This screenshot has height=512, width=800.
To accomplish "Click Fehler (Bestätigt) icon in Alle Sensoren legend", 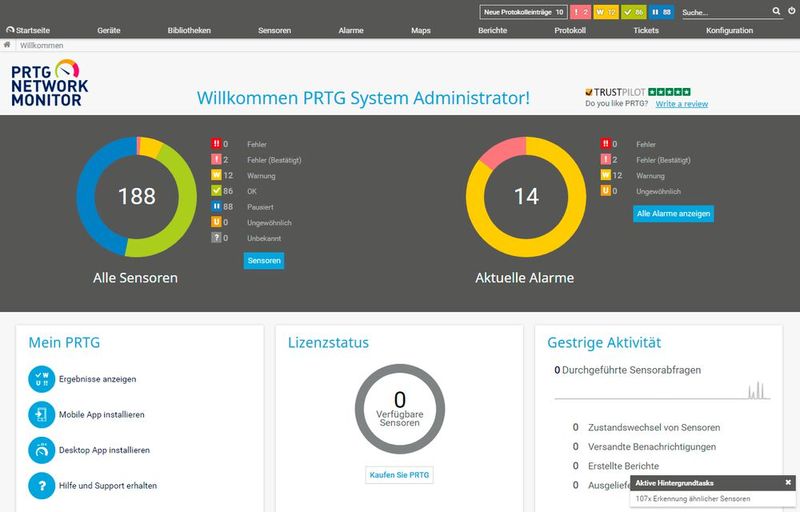I will click(216, 160).
